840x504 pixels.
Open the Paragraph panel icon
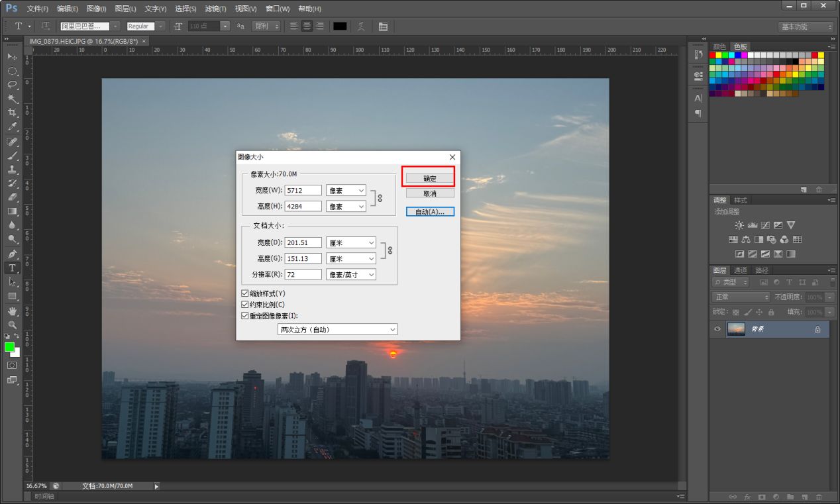click(698, 113)
